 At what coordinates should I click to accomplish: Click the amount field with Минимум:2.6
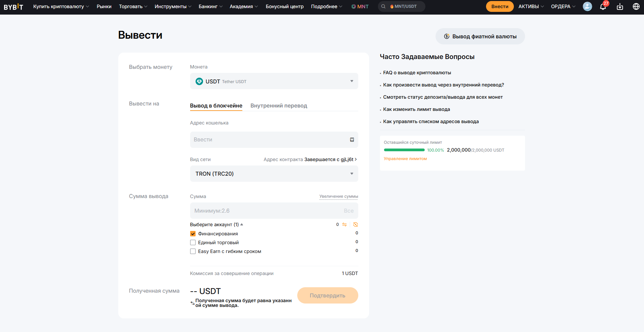(274, 211)
